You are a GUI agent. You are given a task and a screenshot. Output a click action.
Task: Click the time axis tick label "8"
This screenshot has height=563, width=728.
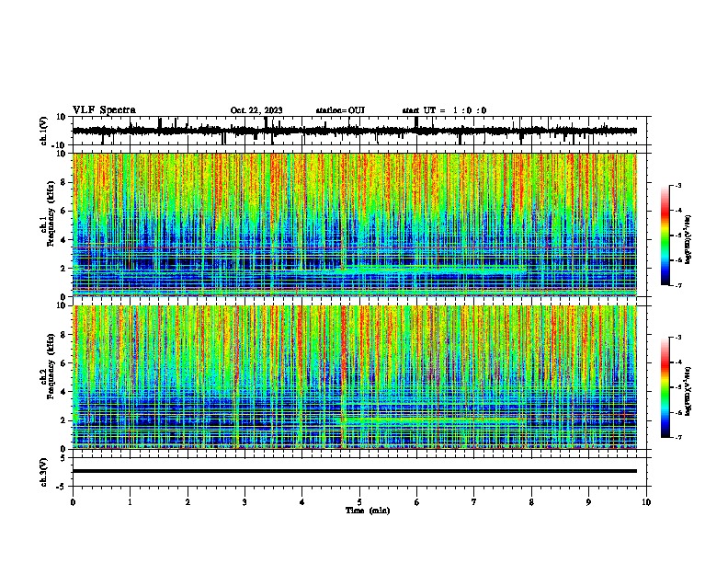531,502
